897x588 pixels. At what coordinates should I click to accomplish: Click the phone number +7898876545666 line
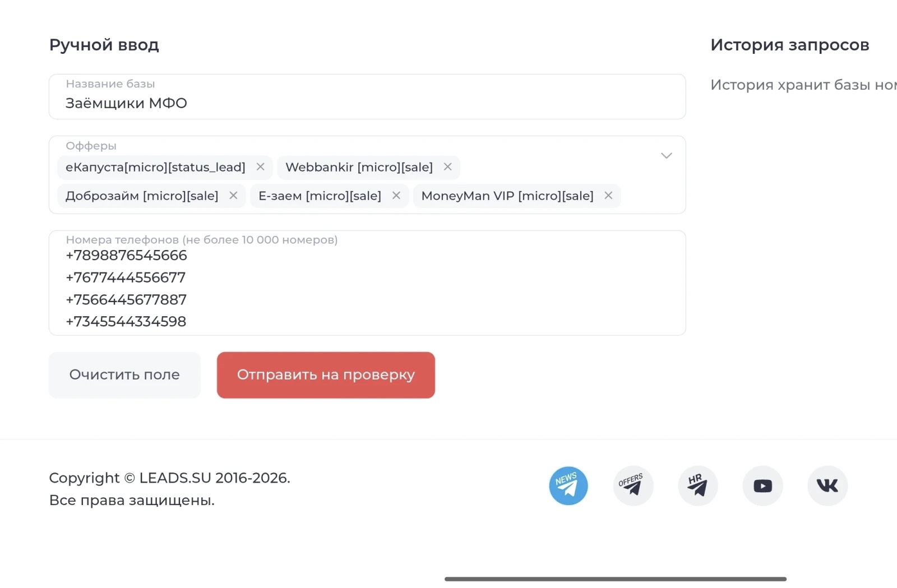tap(127, 256)
